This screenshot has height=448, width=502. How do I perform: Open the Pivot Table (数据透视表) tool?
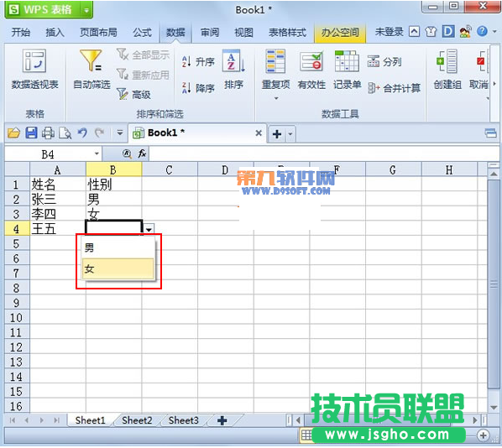coord(34,69)
